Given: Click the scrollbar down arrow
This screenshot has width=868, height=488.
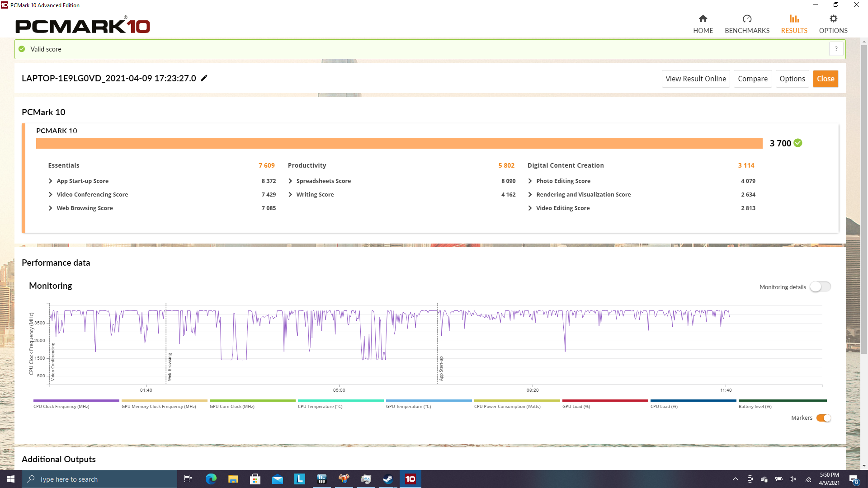Looking at the screenshot, I should tap(864, 465).
